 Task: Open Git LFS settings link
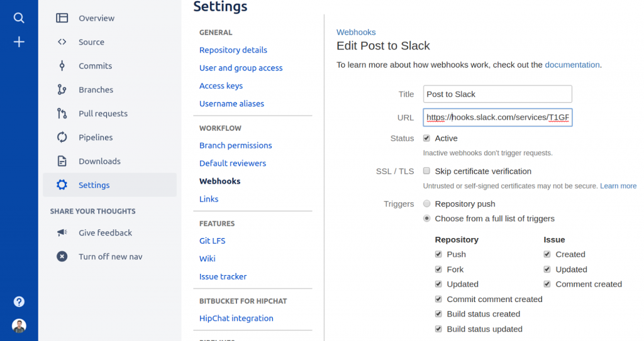tap(213, 241)
